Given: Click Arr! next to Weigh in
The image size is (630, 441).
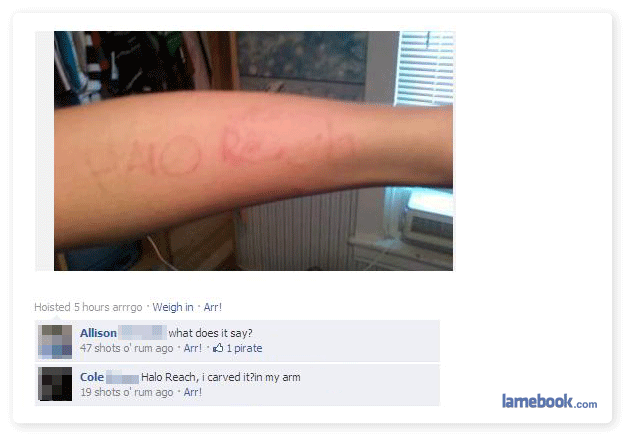Looking at the screenshot, I should [213, 307].
